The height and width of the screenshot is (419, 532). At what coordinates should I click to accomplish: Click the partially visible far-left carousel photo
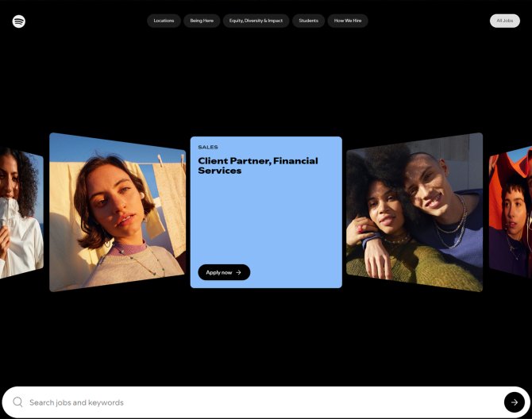coord(21,212)
